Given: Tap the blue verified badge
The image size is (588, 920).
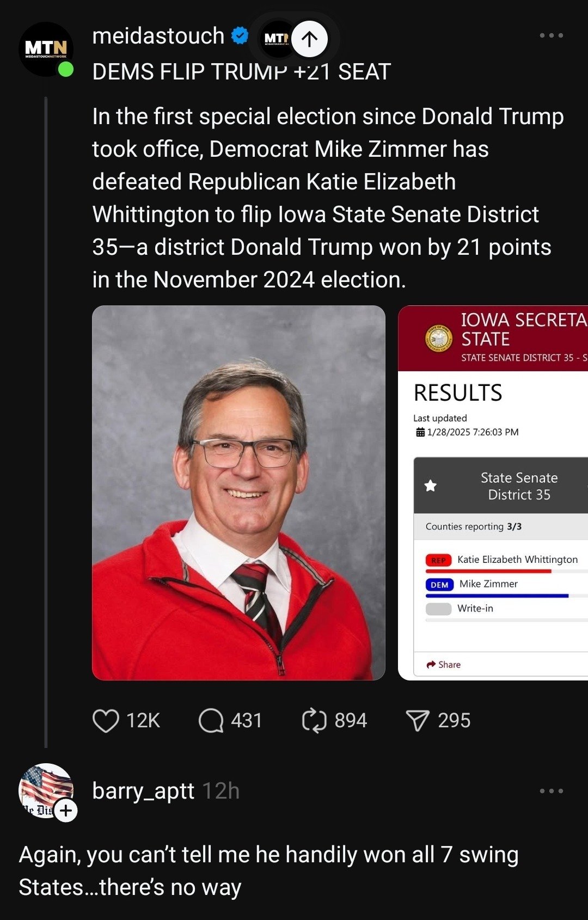Looking at the screenshot, I should click(x=240, y=36).
